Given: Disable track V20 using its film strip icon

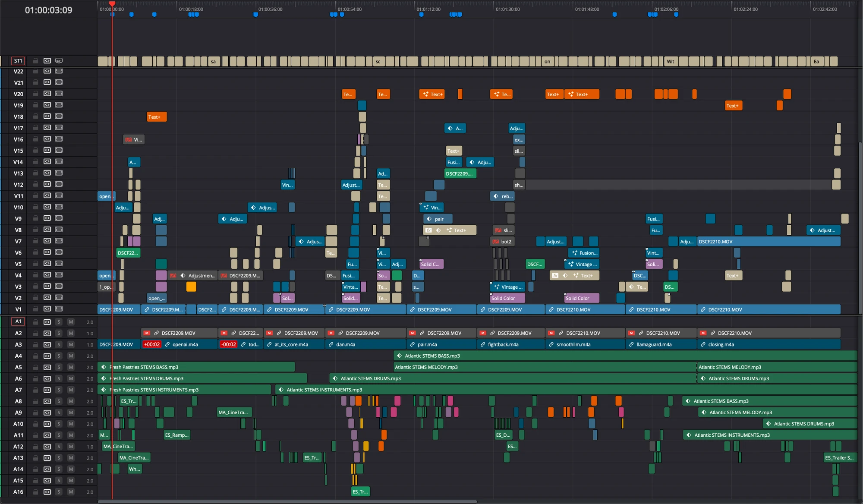Looking at the screenshot, I should pyautogui.click(x=58, y=94).
